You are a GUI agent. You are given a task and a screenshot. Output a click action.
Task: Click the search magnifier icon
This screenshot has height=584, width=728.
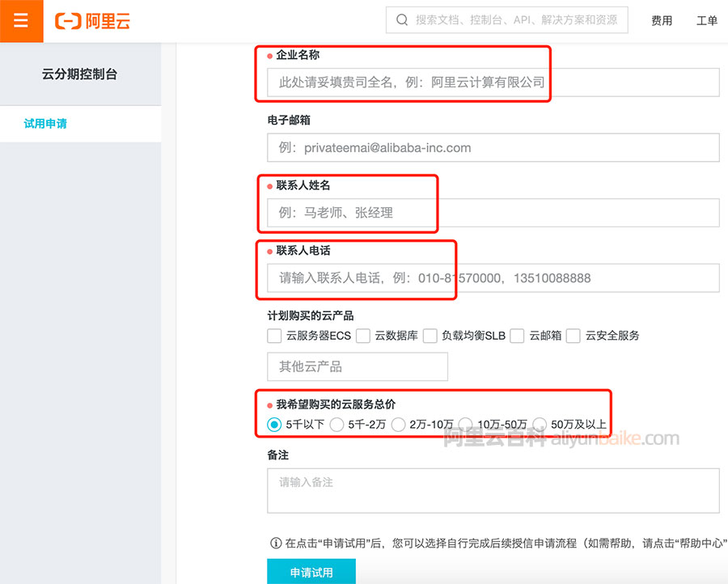[401, 20]
